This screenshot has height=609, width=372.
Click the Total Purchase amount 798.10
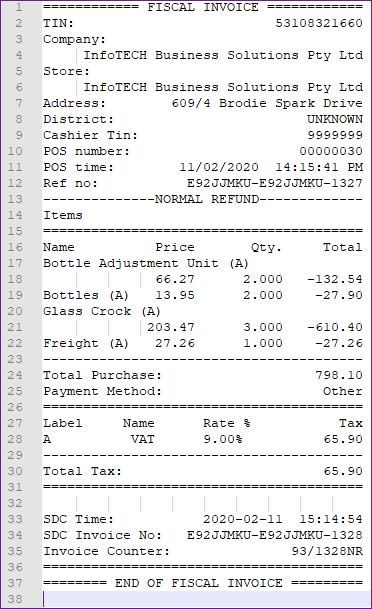pyautogui.click(x=339, y=375)
